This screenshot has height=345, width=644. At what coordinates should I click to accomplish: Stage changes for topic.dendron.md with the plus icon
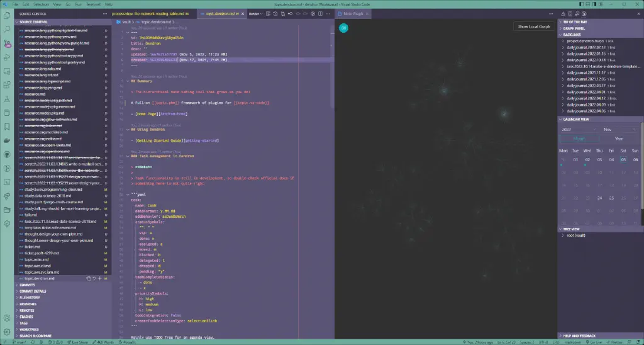pyautogui.click(x=100, y=278)
